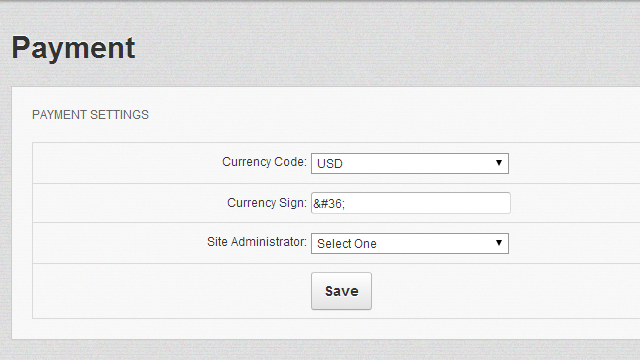This screenshot has width=640, height=360.
Task: Click empty space inside Currency Sign box
Action: tap(429, 203)
